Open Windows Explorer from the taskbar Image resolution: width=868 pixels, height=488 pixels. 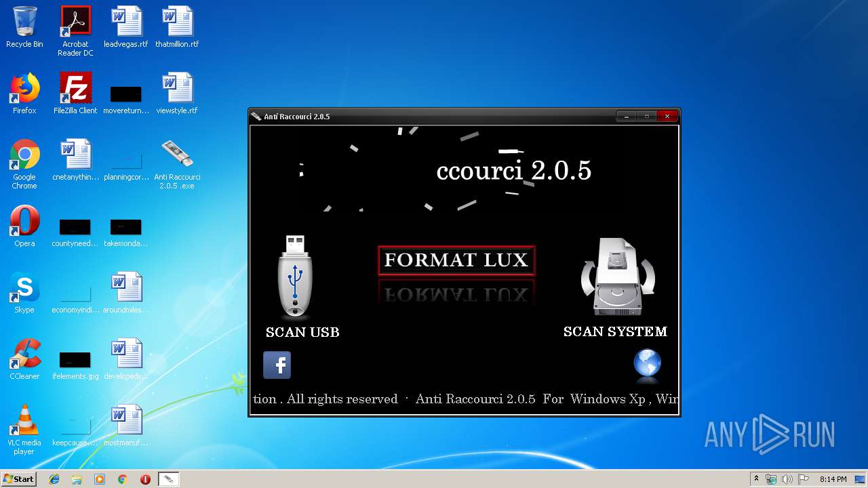[x=77, y=479]
